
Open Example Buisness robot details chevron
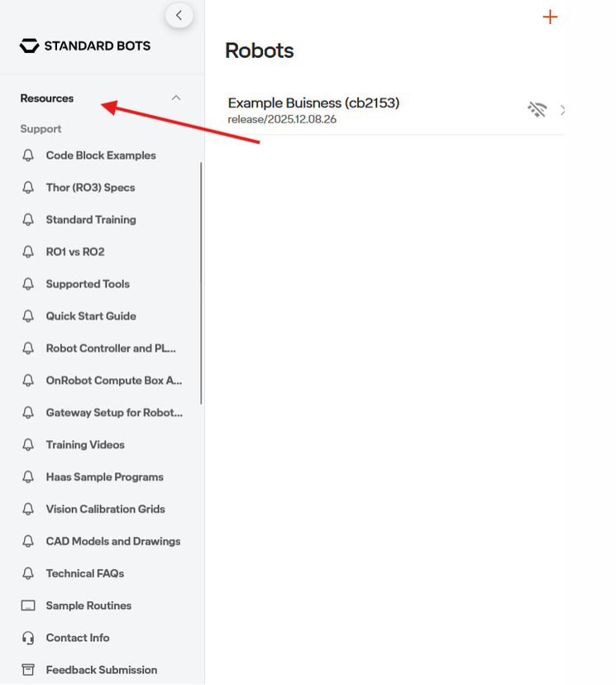(562, 110)
